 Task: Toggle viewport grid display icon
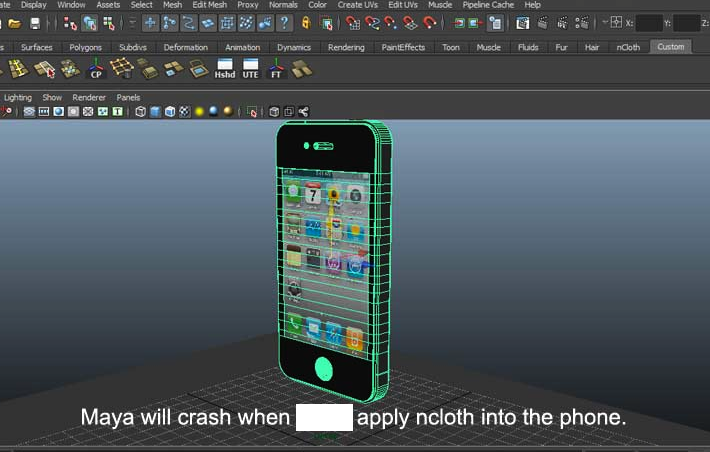tap(29, 111)
